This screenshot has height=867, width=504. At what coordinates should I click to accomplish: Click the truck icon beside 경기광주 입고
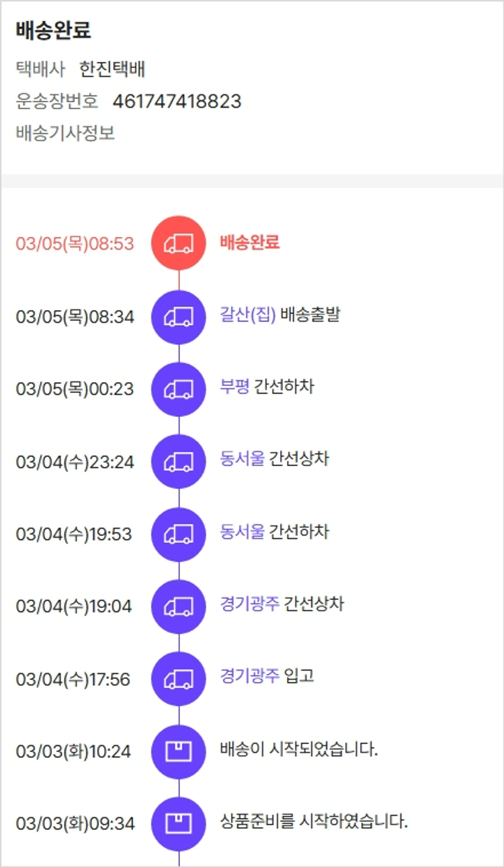point(179,679)
